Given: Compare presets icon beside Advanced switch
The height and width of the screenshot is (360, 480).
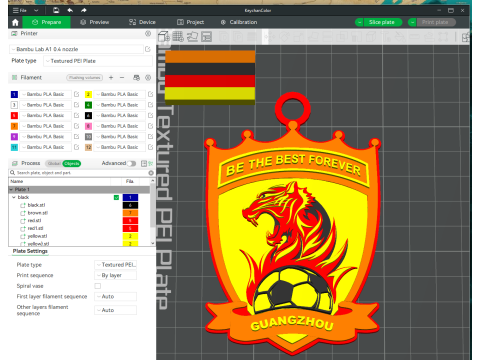Looking at the screenshot, I should (x=144, y=163).
